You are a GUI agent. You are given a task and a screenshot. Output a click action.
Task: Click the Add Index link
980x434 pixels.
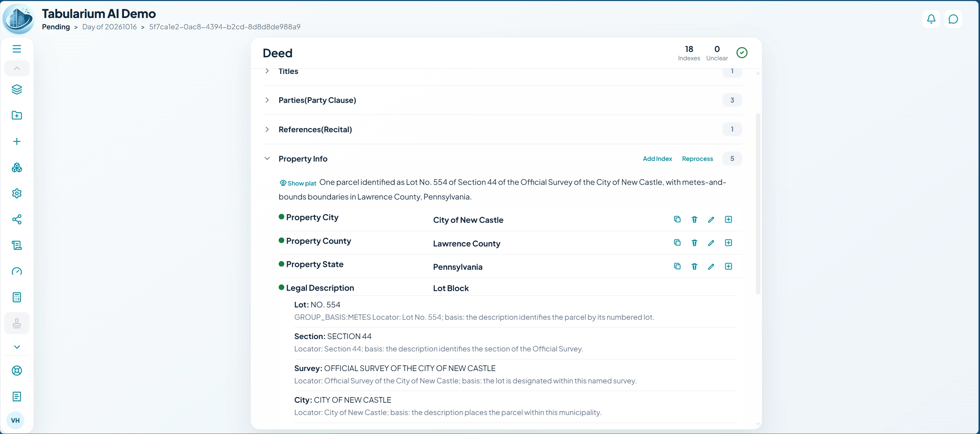[657, 159]
